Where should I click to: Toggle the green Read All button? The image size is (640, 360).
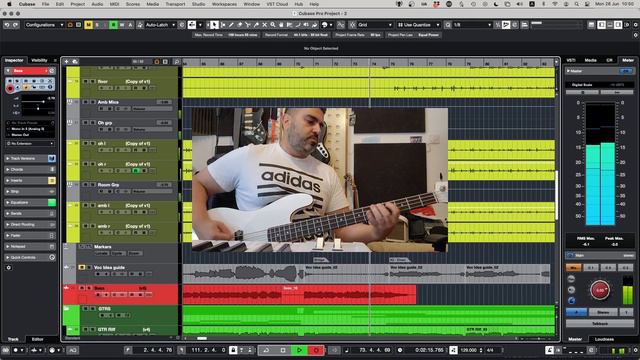pos(113,25)
